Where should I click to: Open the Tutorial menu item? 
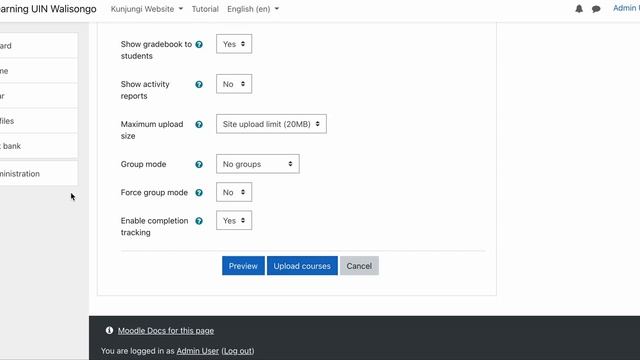(x=205, y=9)
